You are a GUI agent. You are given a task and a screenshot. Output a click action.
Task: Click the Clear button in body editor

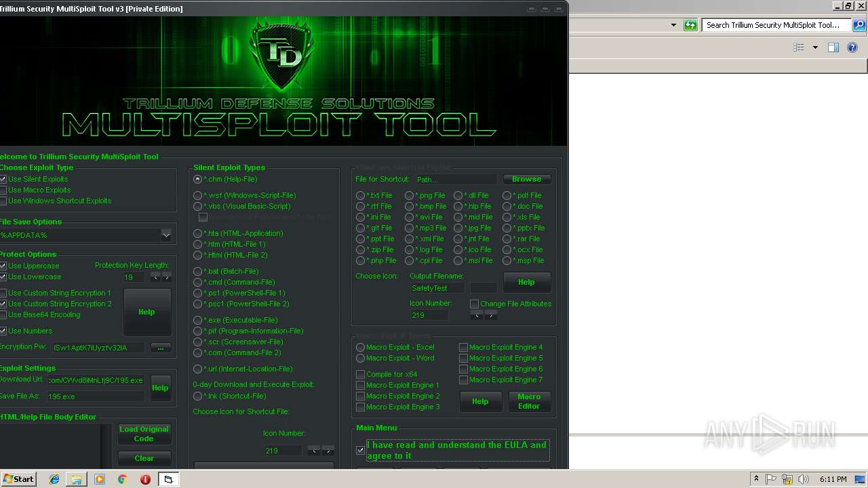[x=144, y=458]
